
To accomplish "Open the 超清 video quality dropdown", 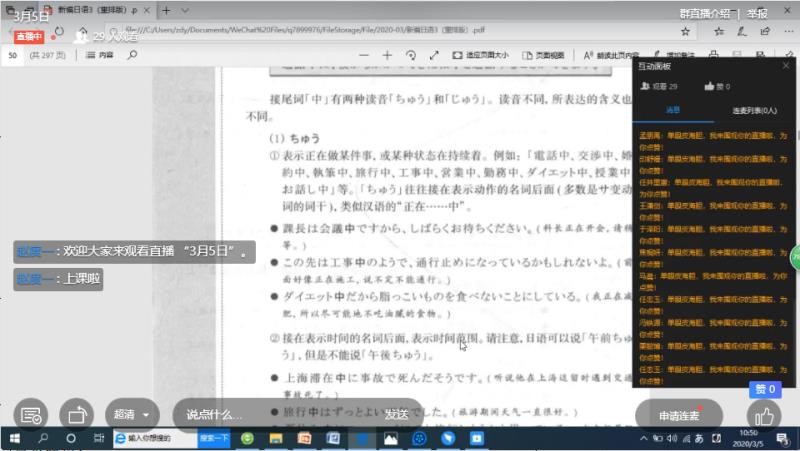I will [134, 414].
